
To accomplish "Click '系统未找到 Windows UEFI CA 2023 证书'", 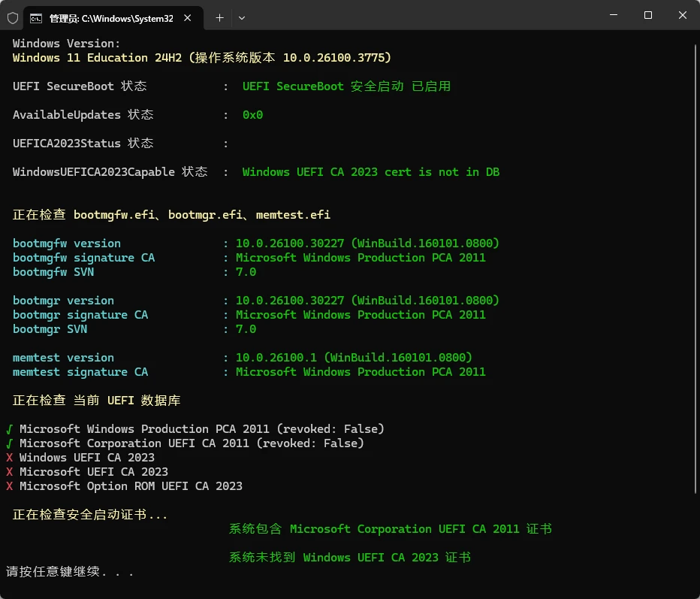I will coord(349,558).
